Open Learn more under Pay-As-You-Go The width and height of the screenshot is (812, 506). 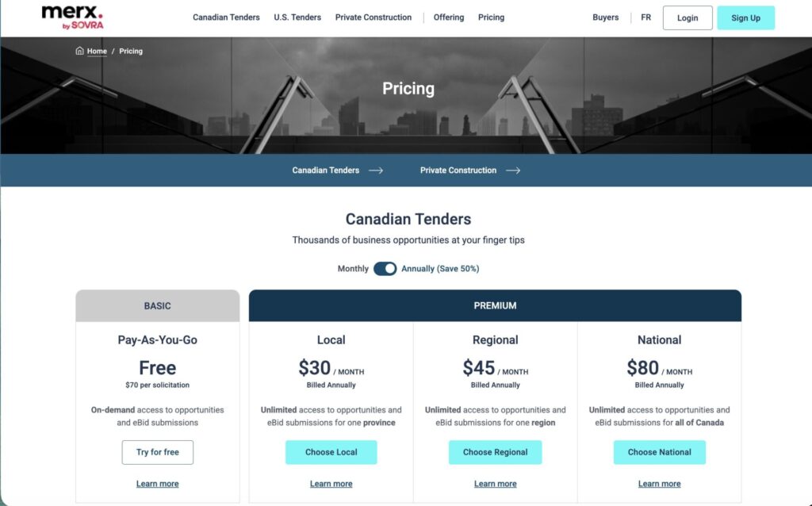point(157,483)
